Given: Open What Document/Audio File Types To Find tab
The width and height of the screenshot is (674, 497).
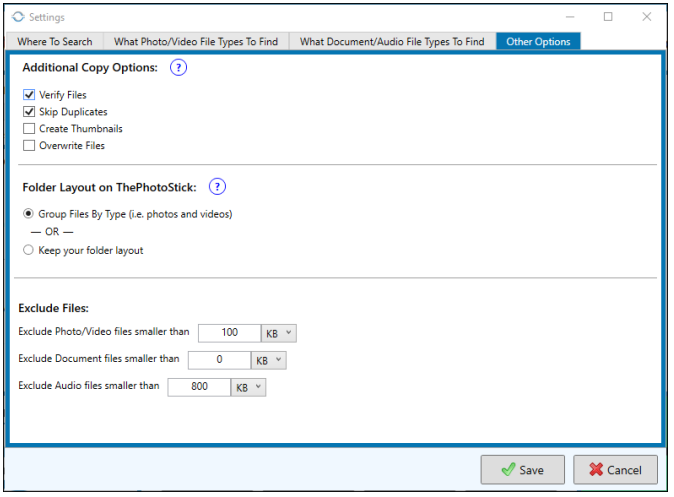Looking at the screenshot, I should pyautogui.click(x=392, y=41).
